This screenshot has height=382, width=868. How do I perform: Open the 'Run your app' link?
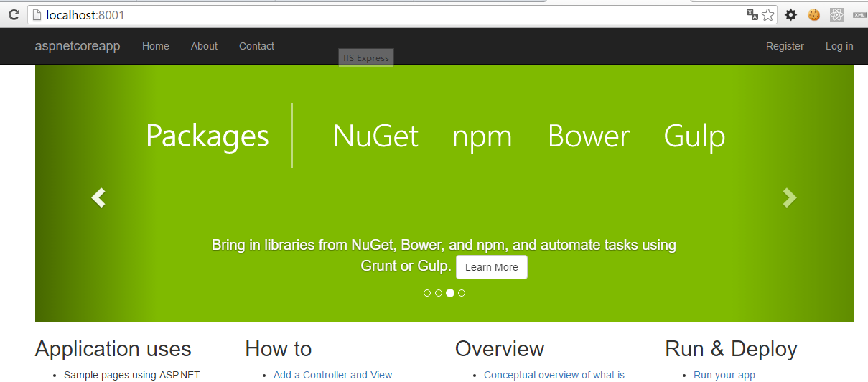point(724,375)
